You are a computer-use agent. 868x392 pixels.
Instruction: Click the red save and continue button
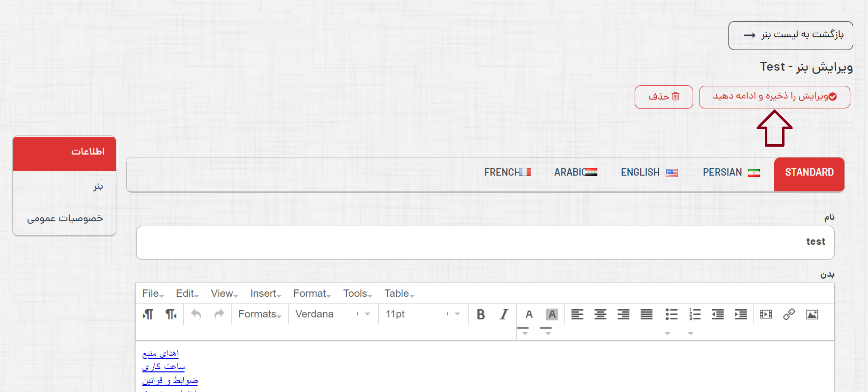click(774, 97)
